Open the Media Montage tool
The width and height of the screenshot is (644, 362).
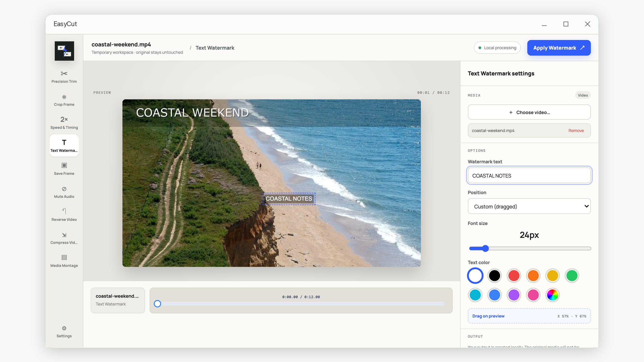(x=64, y=261)
